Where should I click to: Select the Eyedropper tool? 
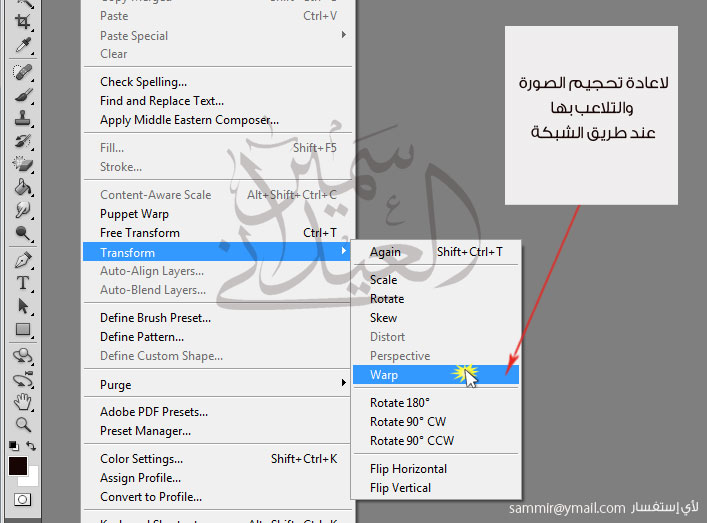(22, 46)
